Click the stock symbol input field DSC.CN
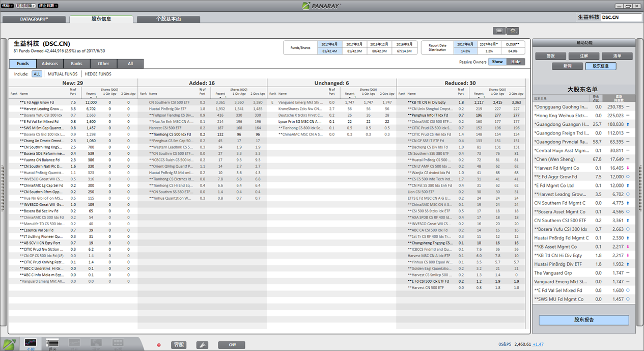 point(621,17)
